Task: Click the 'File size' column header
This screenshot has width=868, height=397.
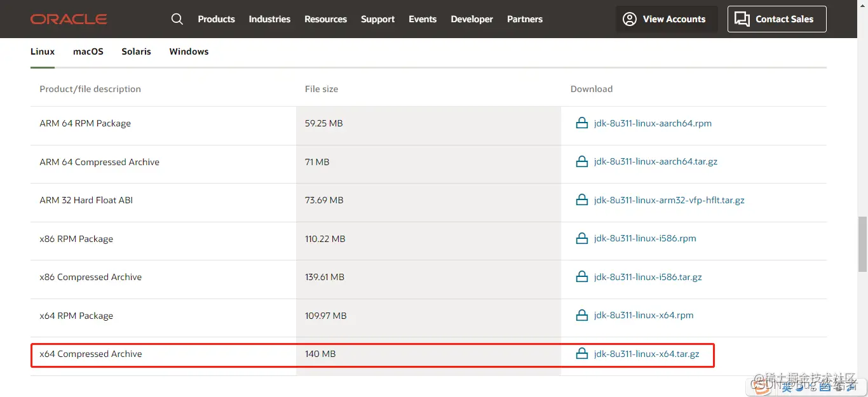Action: coord(322,89)
